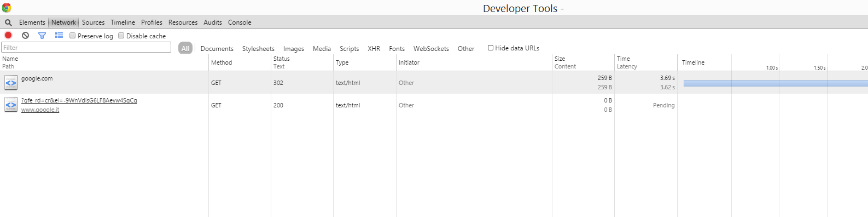The image size is (868, 217).
Task: Check the Hide data URLs checkbox
Action: pyautogui.click(x=491, y=48)
